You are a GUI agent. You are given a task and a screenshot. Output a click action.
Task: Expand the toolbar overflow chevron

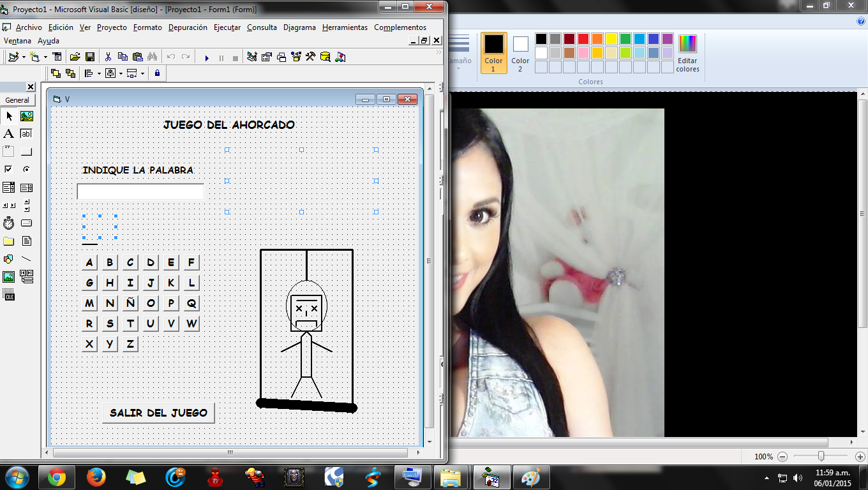(x=438, y=53)
